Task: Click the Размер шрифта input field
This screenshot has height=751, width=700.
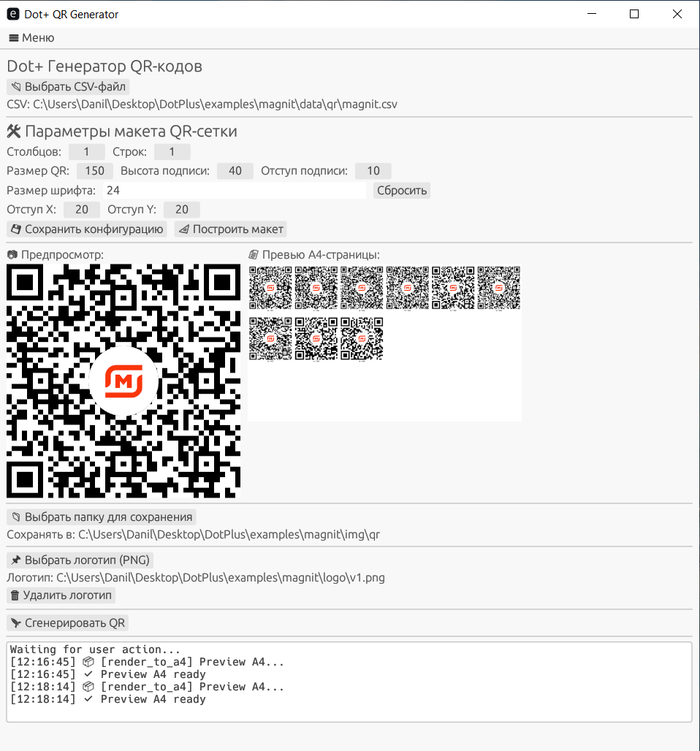Action: point(235,191)
